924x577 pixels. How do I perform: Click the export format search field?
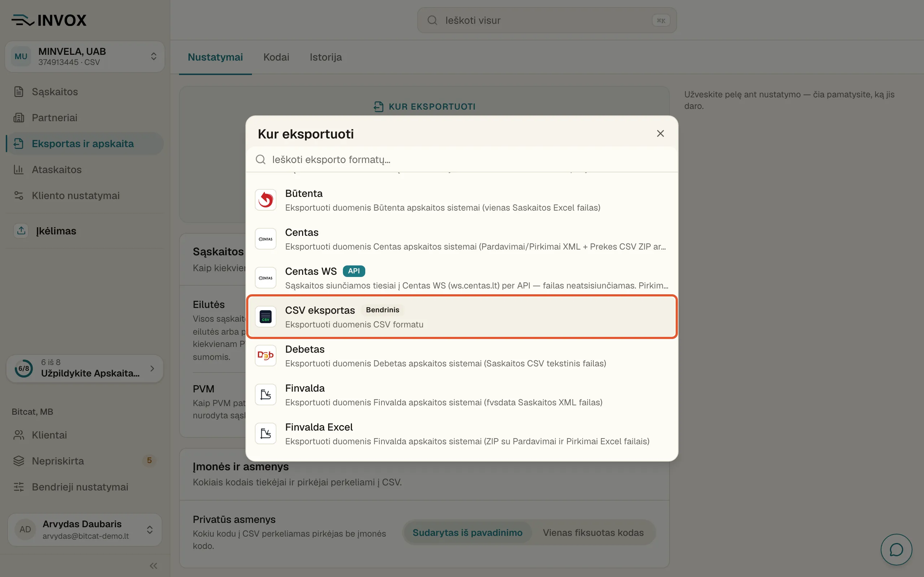coord(462,159)
